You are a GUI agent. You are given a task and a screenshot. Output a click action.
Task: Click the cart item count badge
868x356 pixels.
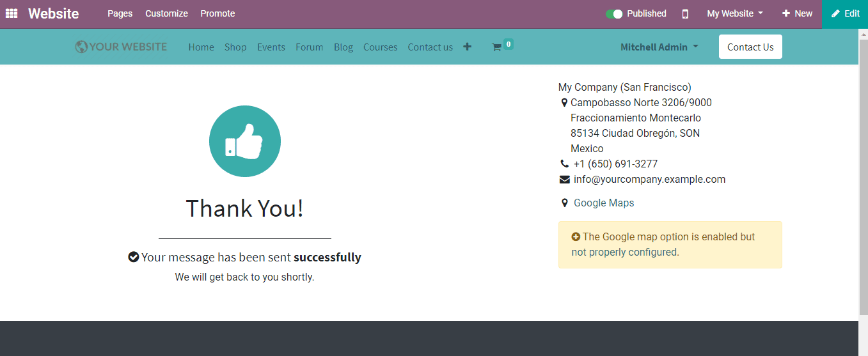[x=509, y=44]
